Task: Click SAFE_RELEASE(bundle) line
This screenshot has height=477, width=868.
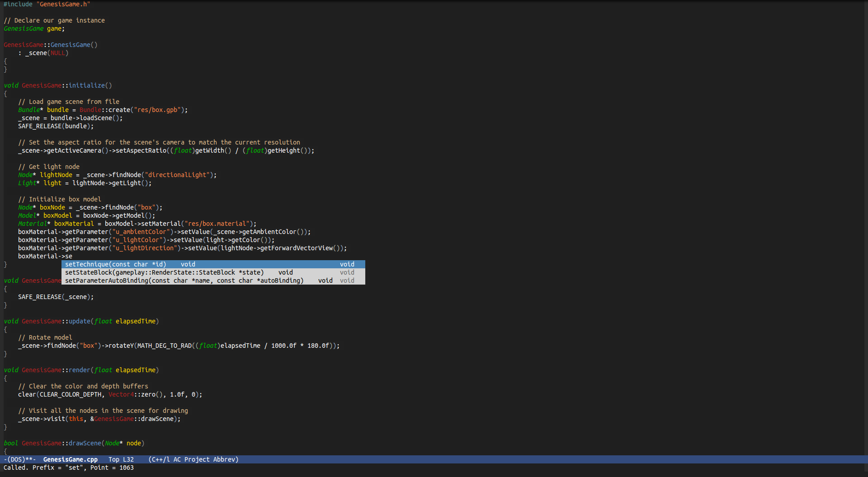Action: 56,126
